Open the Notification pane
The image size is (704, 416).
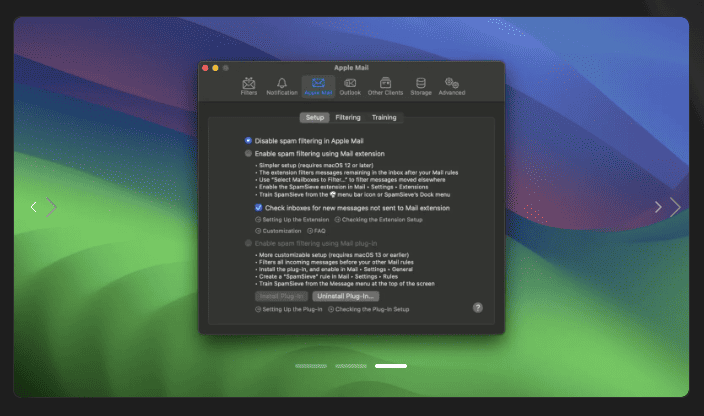[282, 86]
